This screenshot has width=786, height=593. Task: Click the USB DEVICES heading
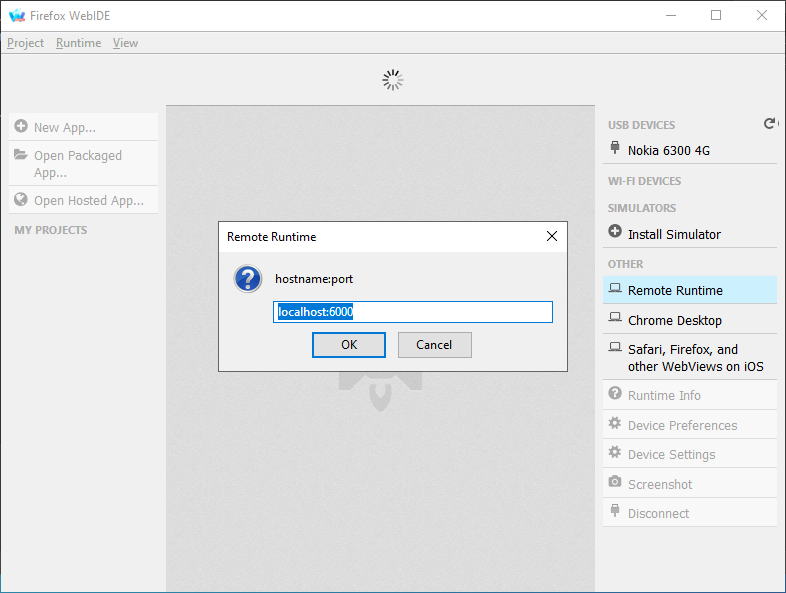641,125
